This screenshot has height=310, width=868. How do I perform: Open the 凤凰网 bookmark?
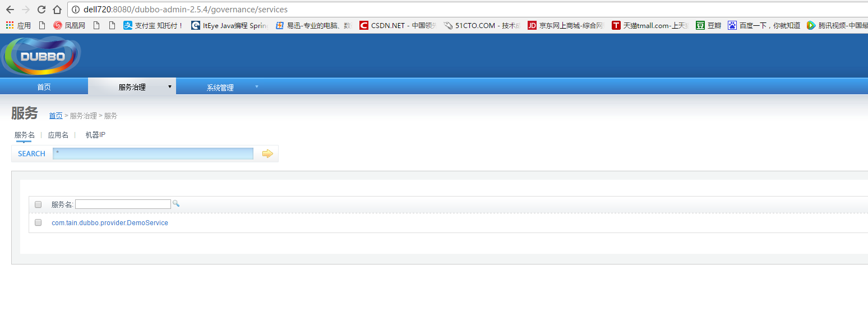pyautogui.click(x=70, y=25)
